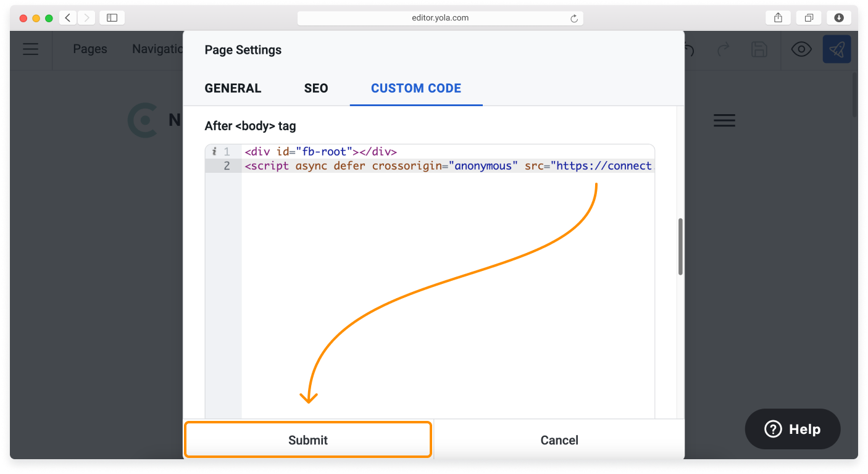The width and height of the screenshot is (868, 474).
Task: Publish the site using the rocket icon
Action: [x=837, y=49]
